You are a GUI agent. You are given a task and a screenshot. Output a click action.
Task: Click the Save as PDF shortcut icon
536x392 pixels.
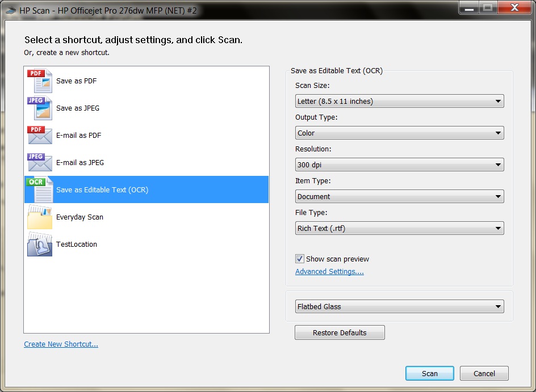coord(39,81)
